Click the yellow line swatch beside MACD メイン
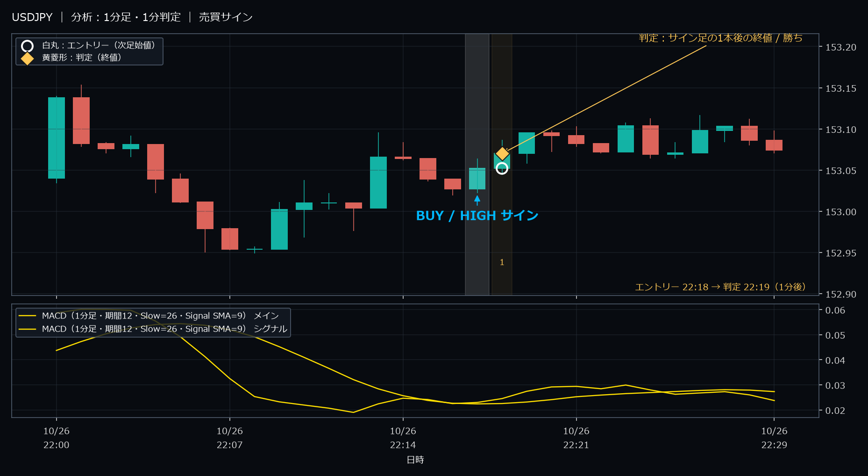Screen dimensions: 868x476 28,316
